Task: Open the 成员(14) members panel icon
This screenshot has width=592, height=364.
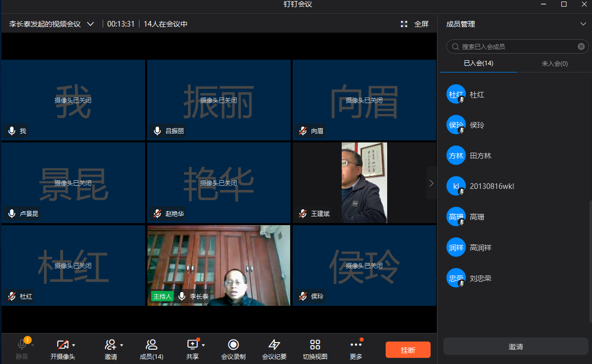Action: pos(151,345)
